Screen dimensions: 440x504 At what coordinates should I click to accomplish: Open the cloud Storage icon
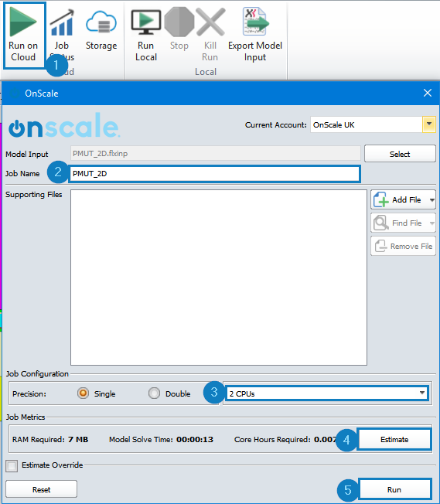pos(101,22)
